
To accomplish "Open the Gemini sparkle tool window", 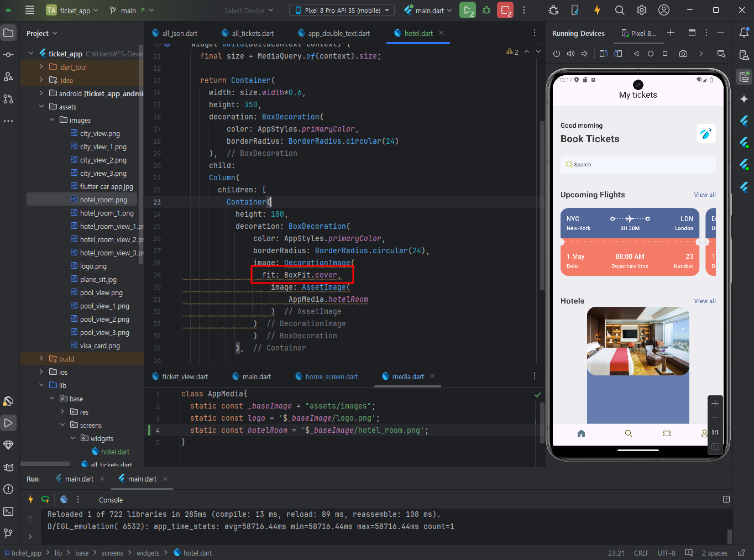I will [744, 99].
